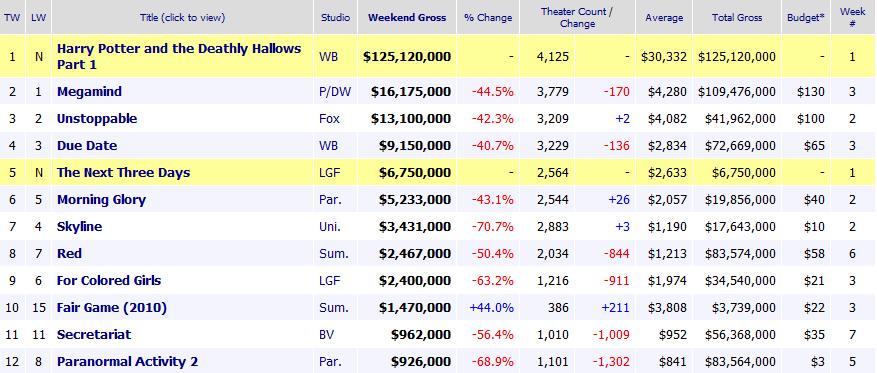Sort by the Studio column header
The width and height of the screenshot is (877, 373).
point(336,17)
